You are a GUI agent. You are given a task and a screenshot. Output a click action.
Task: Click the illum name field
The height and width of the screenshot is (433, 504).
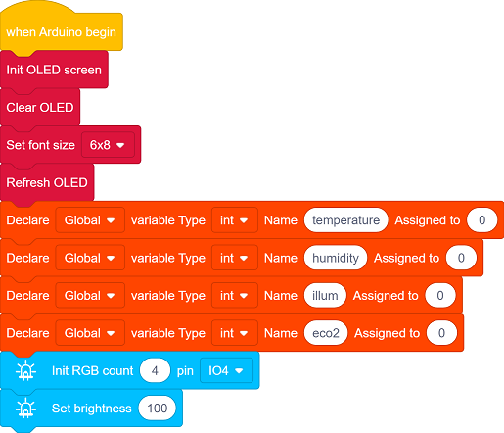(325, 296)
